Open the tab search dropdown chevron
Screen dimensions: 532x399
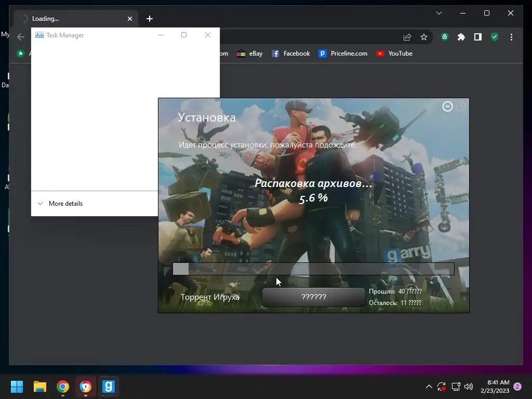click(x=438, y=13)
